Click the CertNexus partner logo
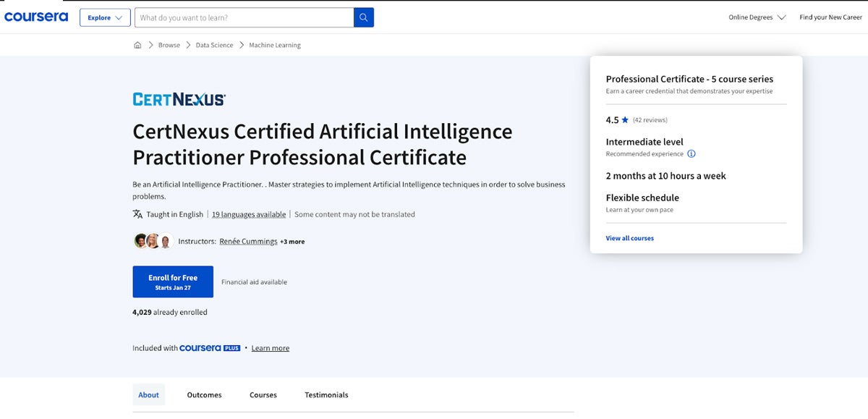This screenshot has width=868, height=419. (179, 100)
